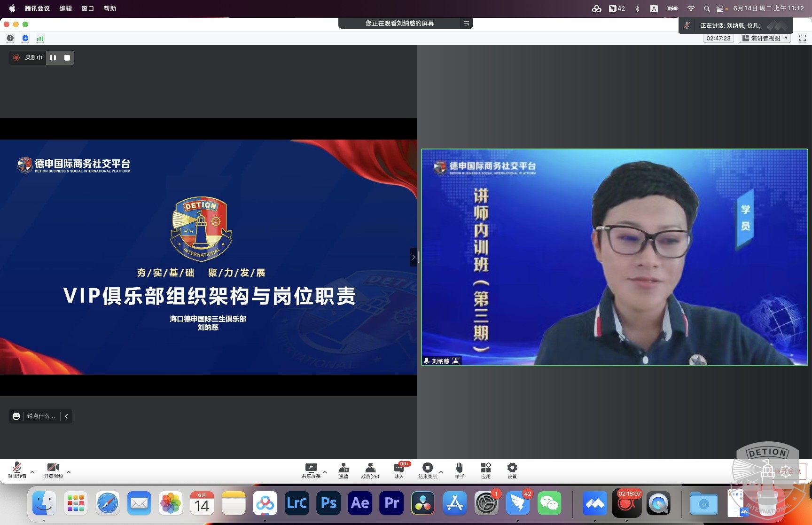The height and width of the screenshot is (525, 812).
Task: Click the blue security shield icon
Action: point(25,38)
